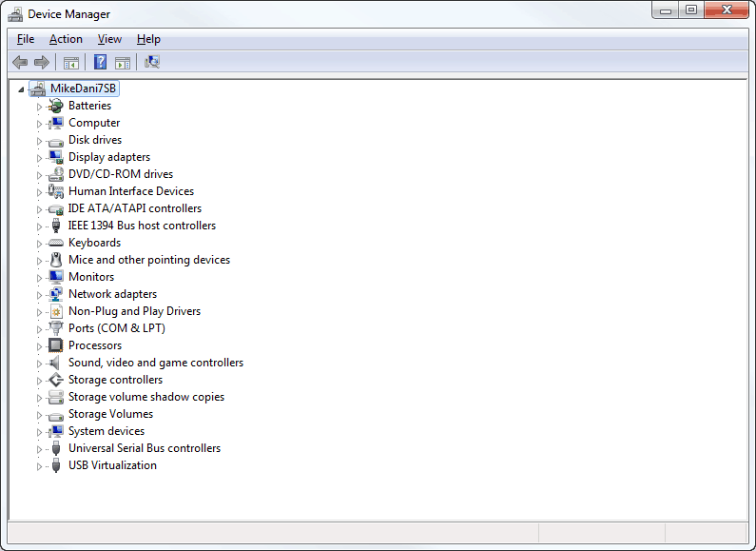Select the Monitors label
The height and width of the screenshot is (551, 756).
(x=91, y=277)
